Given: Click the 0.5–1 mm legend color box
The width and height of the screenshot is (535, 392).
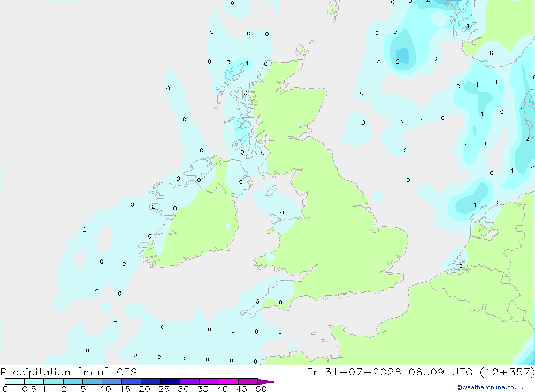Looking at the screenshot, I should [34, 381].
